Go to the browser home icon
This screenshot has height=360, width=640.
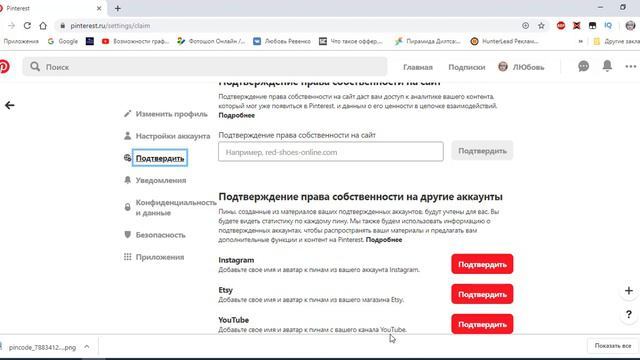tap(43, 26)
